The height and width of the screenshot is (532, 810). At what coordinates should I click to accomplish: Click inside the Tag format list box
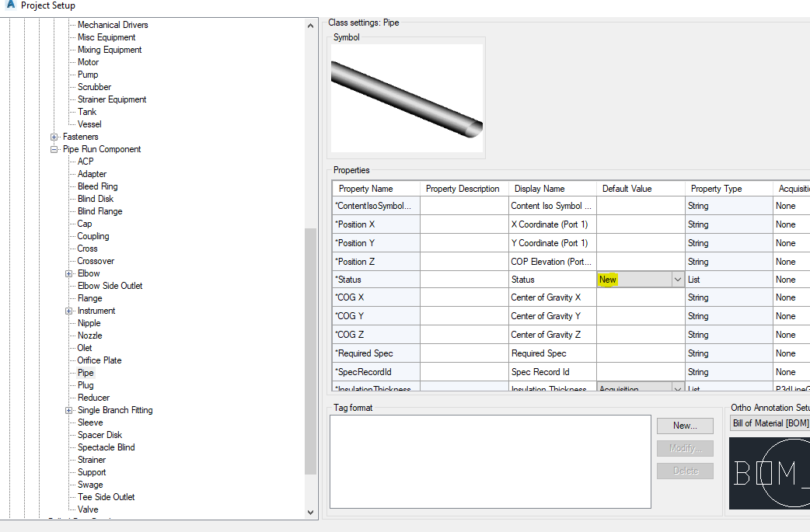491,462
